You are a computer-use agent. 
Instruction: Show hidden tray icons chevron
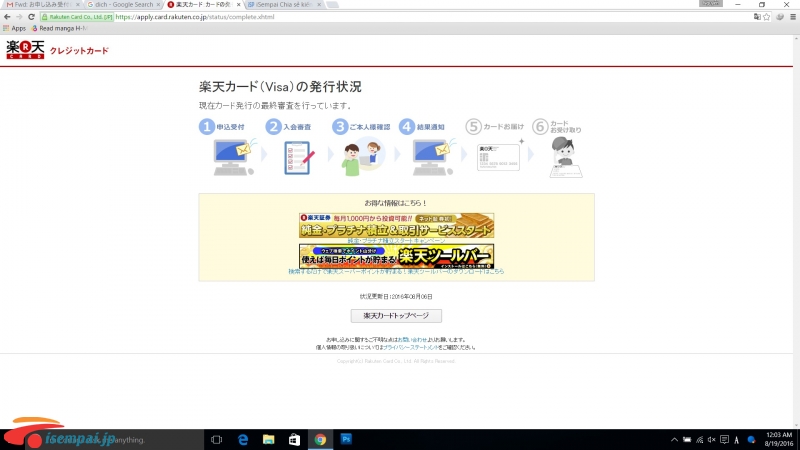tap(674, 440)
